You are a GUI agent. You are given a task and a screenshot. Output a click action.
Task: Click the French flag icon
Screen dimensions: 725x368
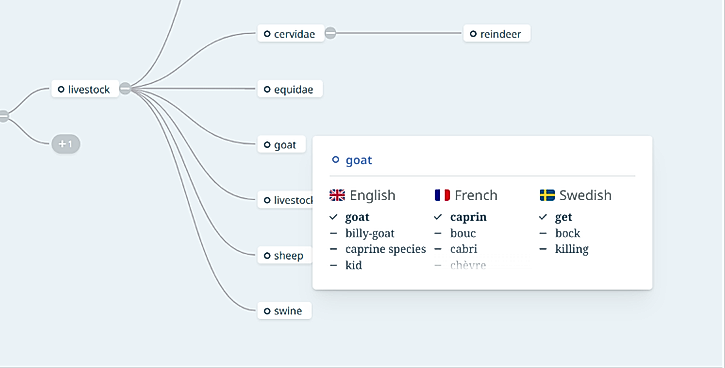click(442, 195)
